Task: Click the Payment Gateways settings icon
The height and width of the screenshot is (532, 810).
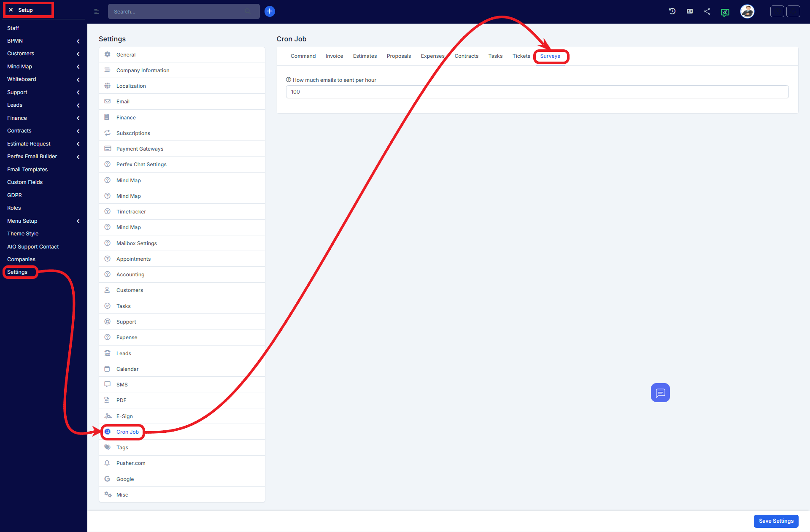Action: tap(108, 149)
